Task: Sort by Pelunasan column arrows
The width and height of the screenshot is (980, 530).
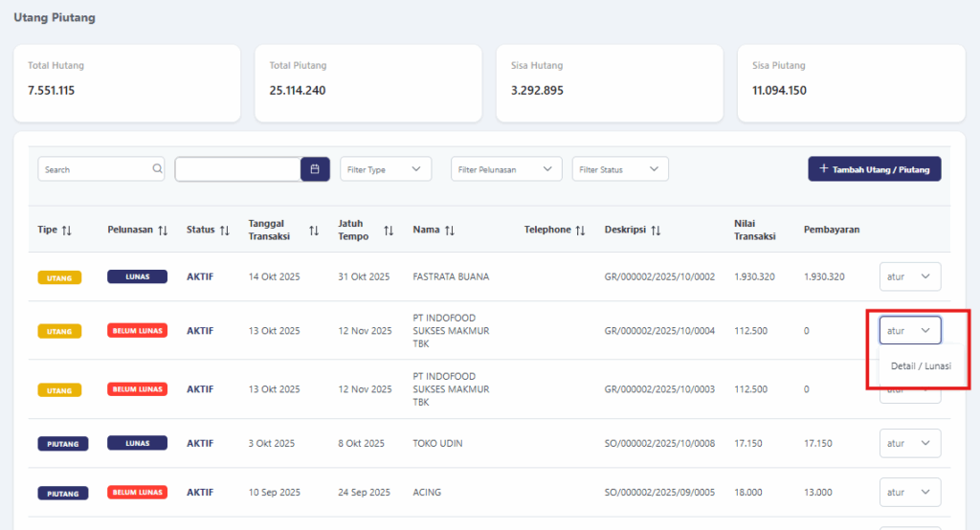Action: click(x=163, y=231)
